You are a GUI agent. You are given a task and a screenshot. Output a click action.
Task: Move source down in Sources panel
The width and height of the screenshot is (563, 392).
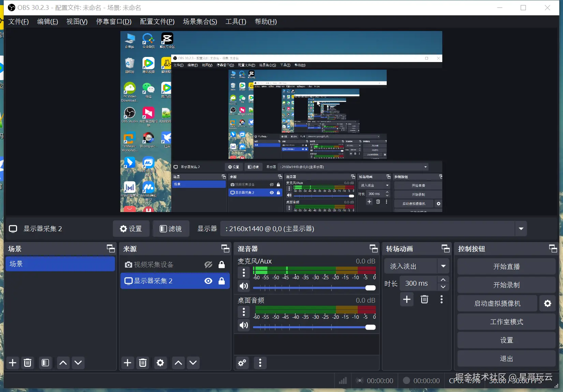pyautogui.click(x=193, y=363)
